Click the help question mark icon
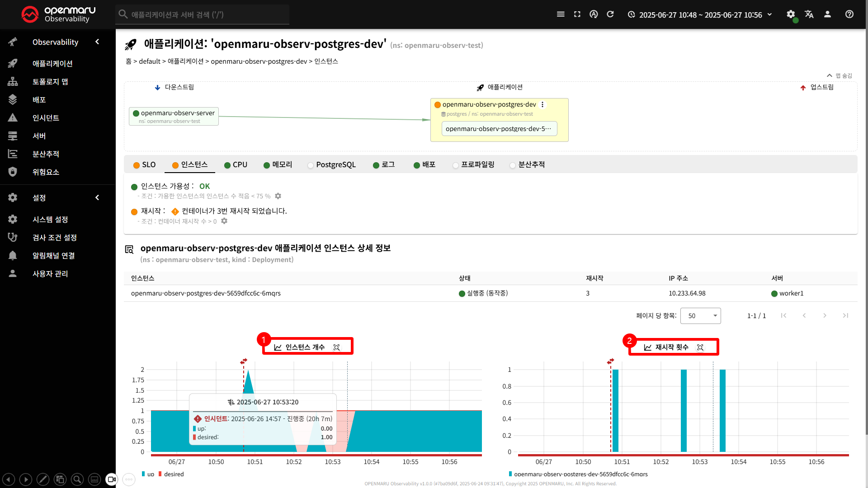Image resolution: width=868 pixels, height=488 pixels. (x=849, y=14)
